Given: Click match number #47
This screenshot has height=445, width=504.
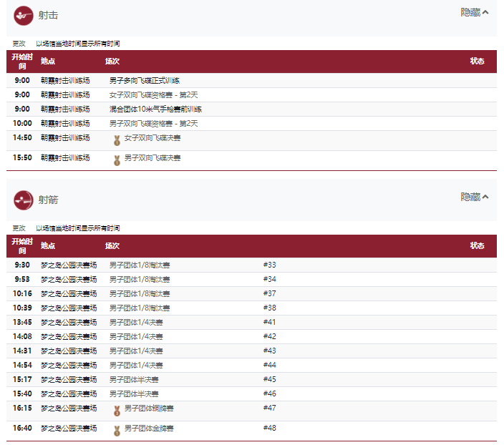Looking at the screenshot, I should pos(270,408).
